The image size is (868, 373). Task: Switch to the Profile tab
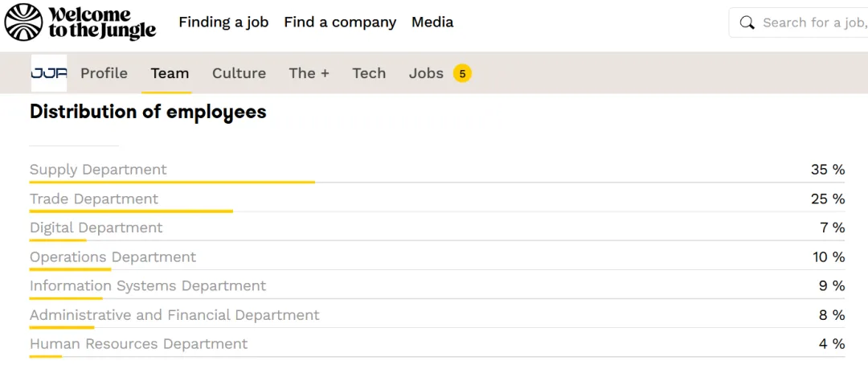[104, 73]
